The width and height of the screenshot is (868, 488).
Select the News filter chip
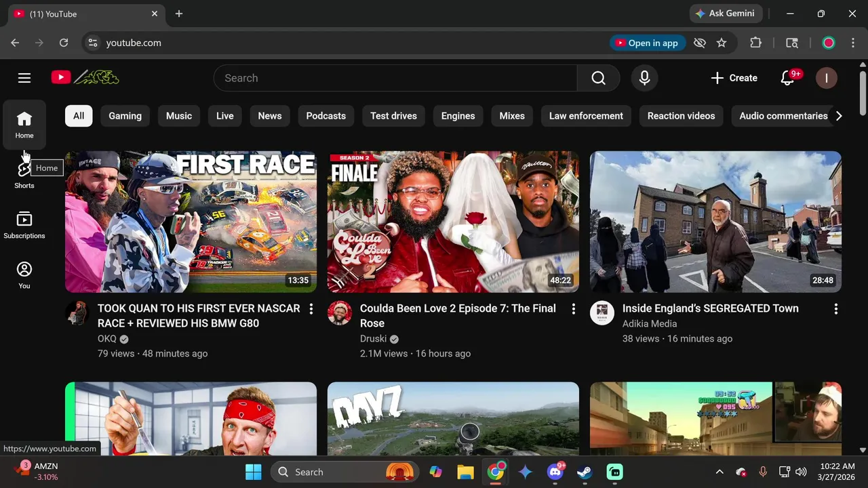click(x=270, y=116)
